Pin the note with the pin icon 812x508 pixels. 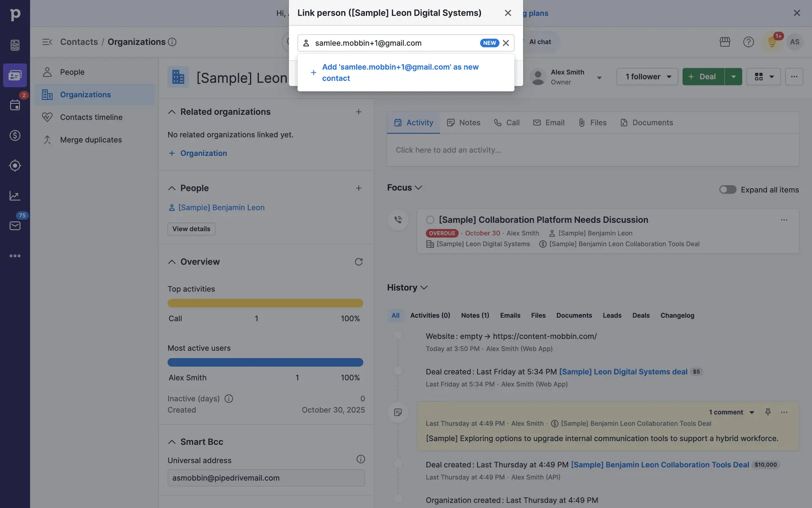tap(768, 412)
